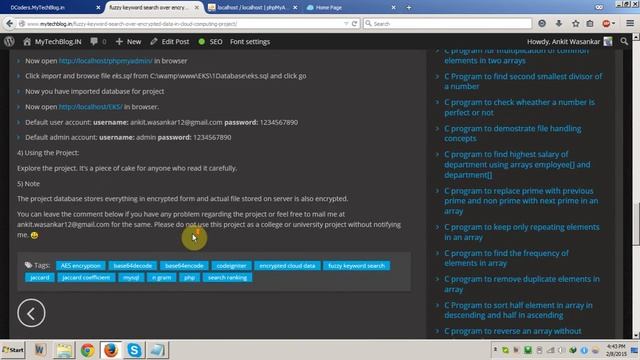
Task: Open the localhost/EKS link
Action: point(90,107)
